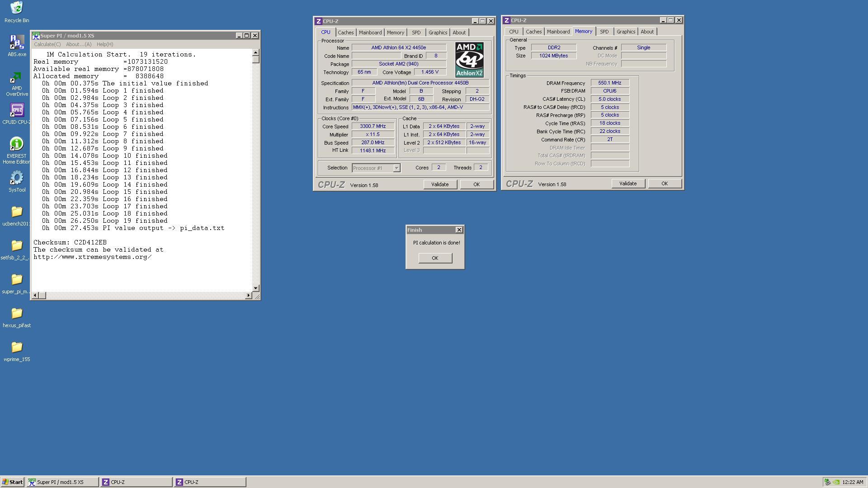Click the Name field AMD Athlon 64 X2 4450e

click(x=399, y=47)
